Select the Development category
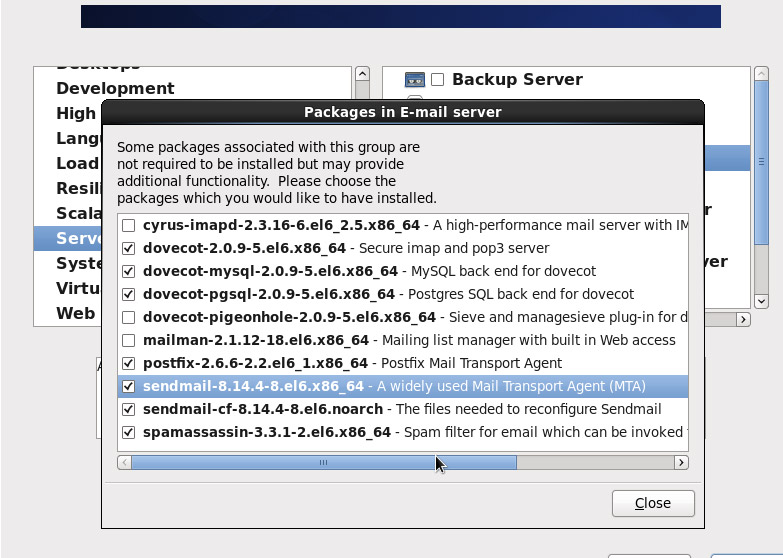 click(115, 88)
